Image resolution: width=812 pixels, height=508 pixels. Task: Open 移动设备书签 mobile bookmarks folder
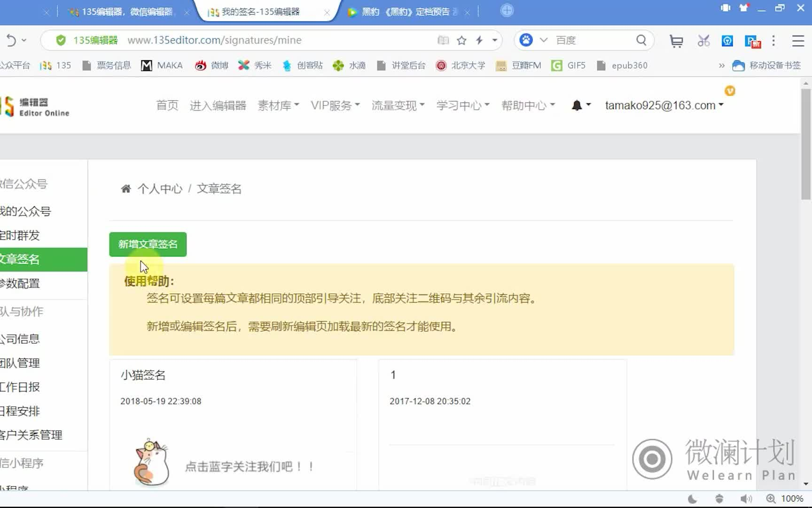(766, 65)
